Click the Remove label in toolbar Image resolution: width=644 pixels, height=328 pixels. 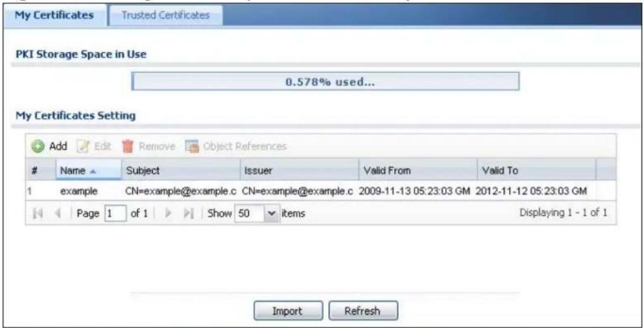click(157, 146)
